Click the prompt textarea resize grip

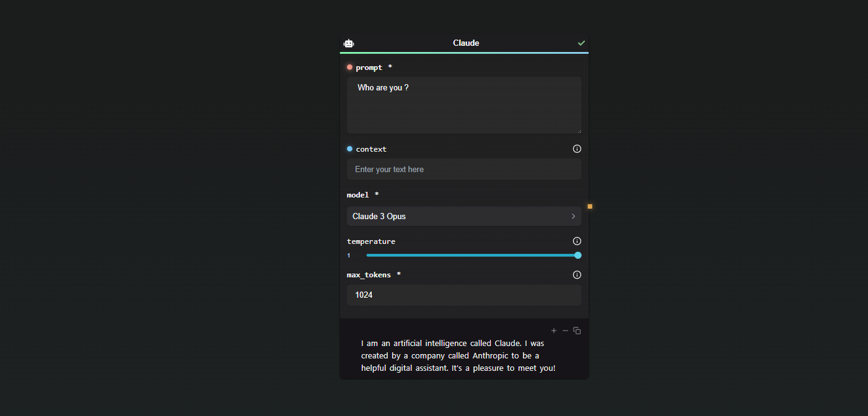pyautogui.click(x=579, y=131)
